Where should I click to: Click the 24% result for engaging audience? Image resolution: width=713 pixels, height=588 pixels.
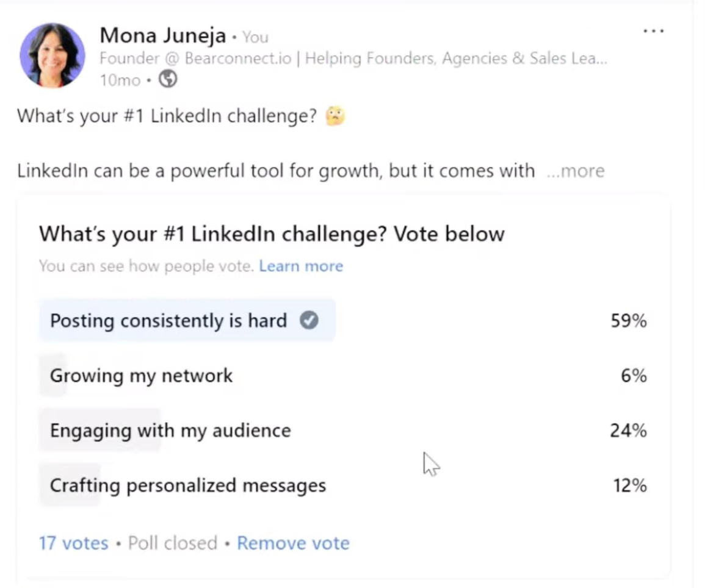click(628, 431)
